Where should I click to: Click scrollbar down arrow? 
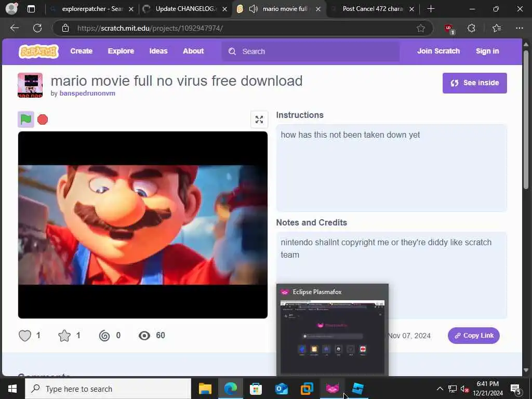[x=526, y=370]
